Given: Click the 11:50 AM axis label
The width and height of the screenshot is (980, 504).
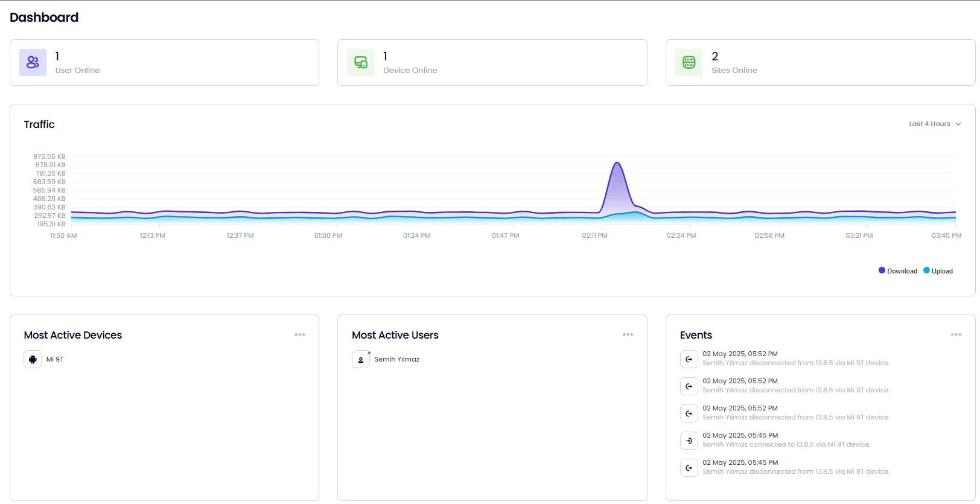Looking at the screenshot, I should click(x=63, y=236).
